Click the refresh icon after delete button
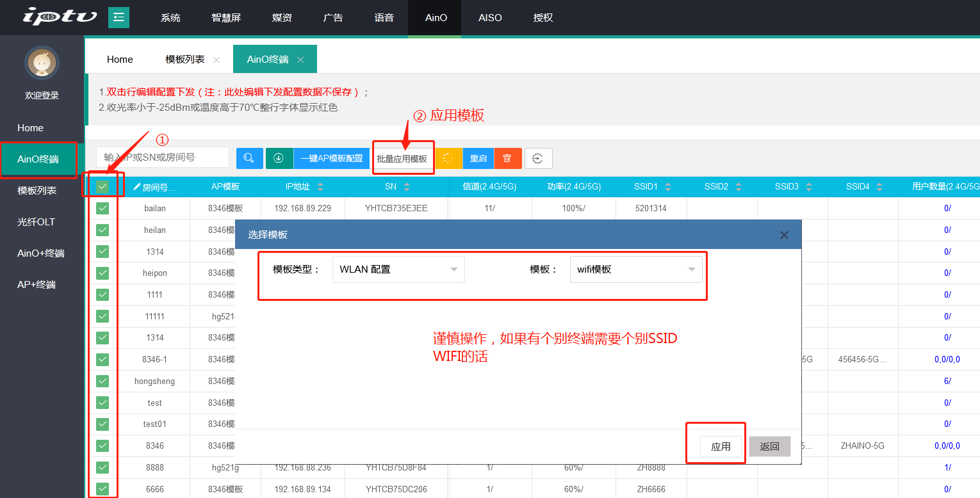Viewport: 980px width, 498px height. [x=538, y=158]
